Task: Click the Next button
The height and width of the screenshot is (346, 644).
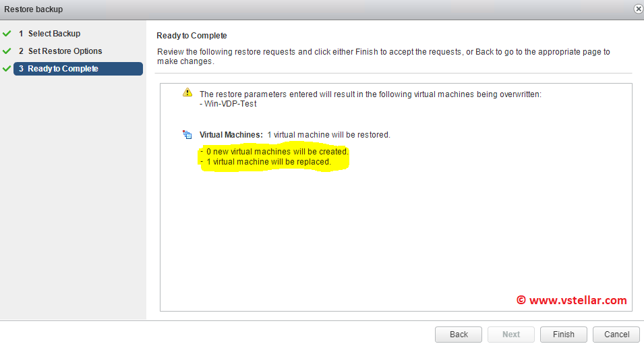Action: point(511,335)
